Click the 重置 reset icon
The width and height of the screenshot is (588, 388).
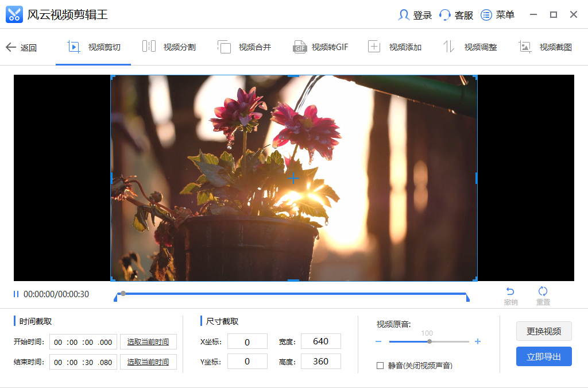[543, 294]
